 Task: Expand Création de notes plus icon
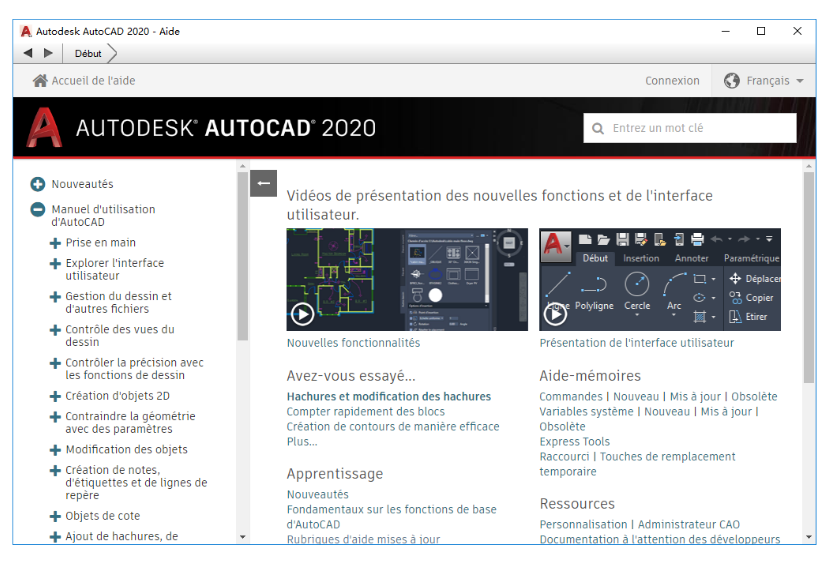[55, 470]
